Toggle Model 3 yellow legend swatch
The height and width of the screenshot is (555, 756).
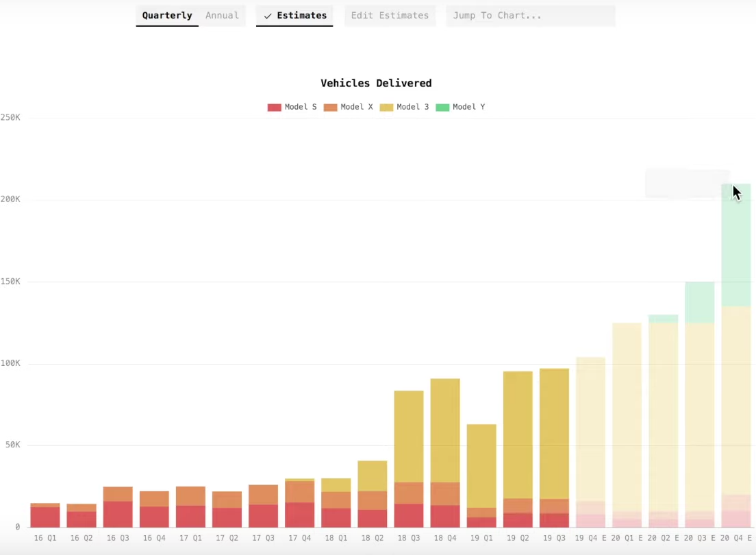pos(386,107)
